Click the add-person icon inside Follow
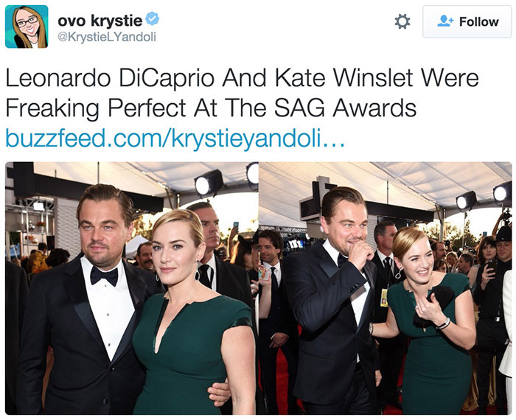This screenshot has height=420, width=516. [445, 21]
